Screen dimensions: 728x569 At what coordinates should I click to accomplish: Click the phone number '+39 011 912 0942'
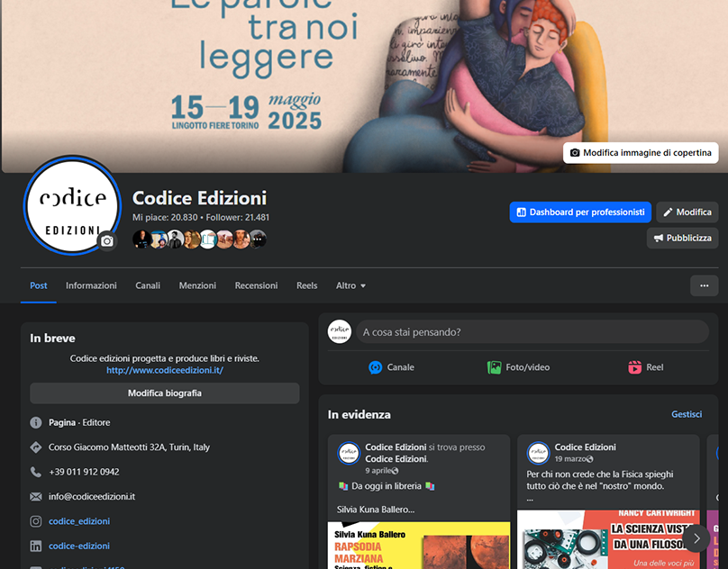(x=84, y=472)
